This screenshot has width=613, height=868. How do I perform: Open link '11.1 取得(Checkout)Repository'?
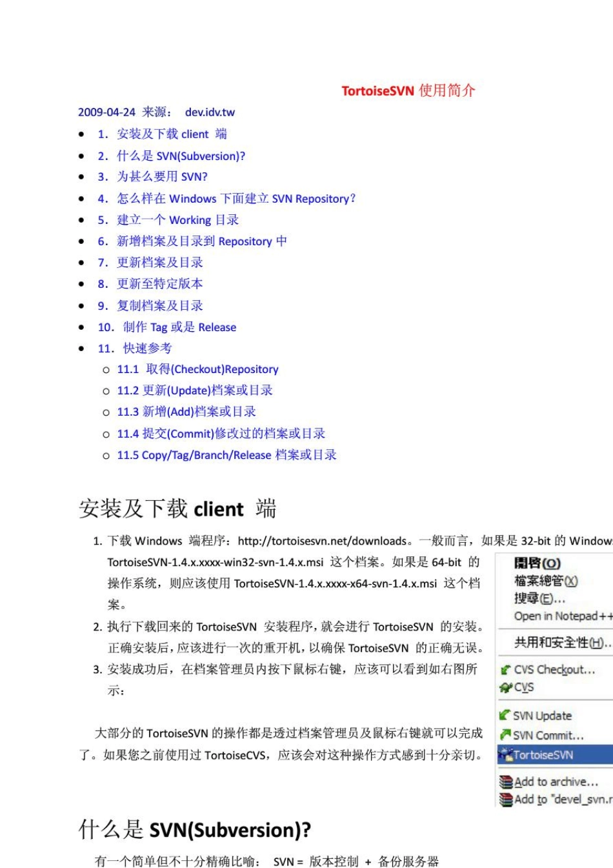click(197, 369)
